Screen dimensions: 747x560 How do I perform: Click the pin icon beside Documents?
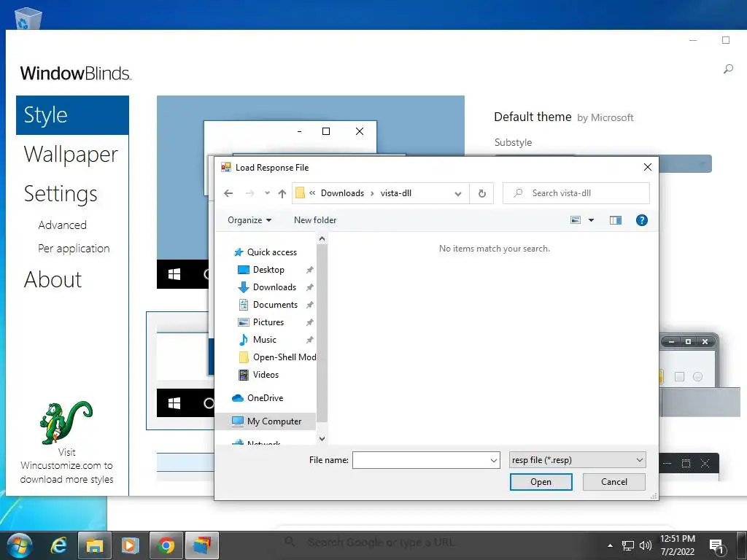309,305
